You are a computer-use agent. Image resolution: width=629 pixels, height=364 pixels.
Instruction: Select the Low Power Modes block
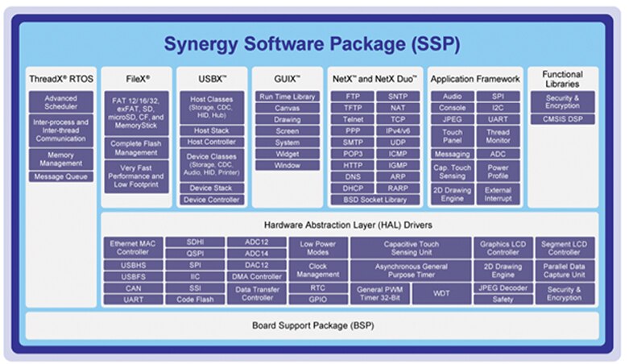tap(317, 248)
